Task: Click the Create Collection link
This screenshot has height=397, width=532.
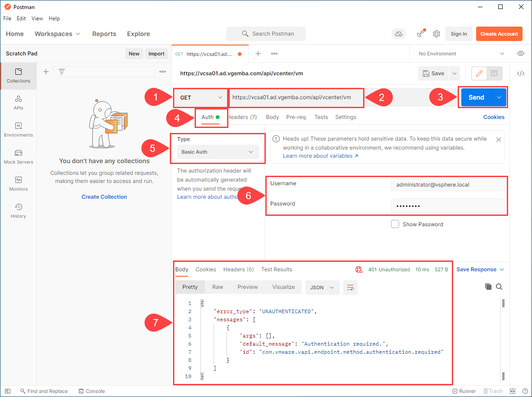Action: (x=104, y=197)
